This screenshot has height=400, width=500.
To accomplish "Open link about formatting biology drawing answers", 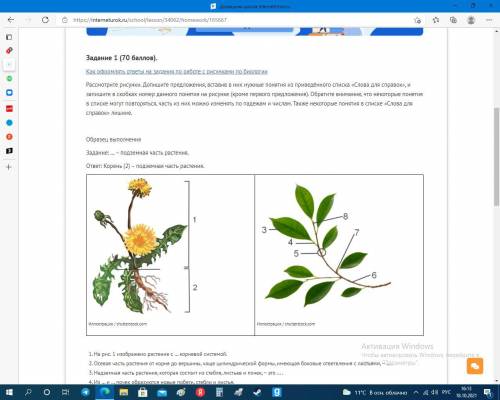I will pyautogui.click(x=177, y=71).
